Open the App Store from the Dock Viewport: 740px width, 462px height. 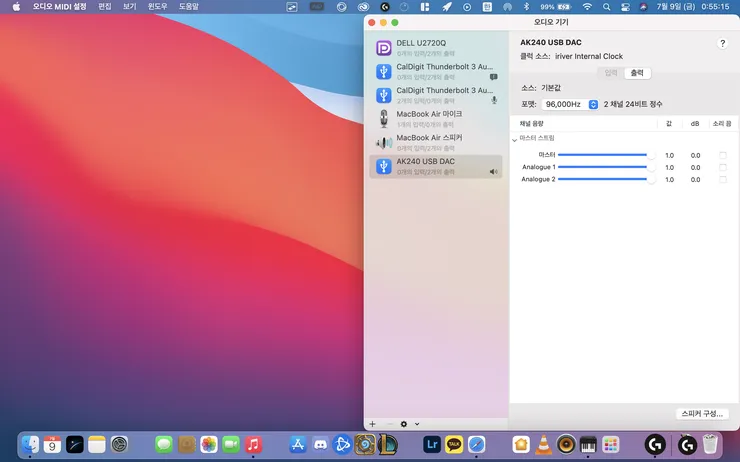(298, 444)
